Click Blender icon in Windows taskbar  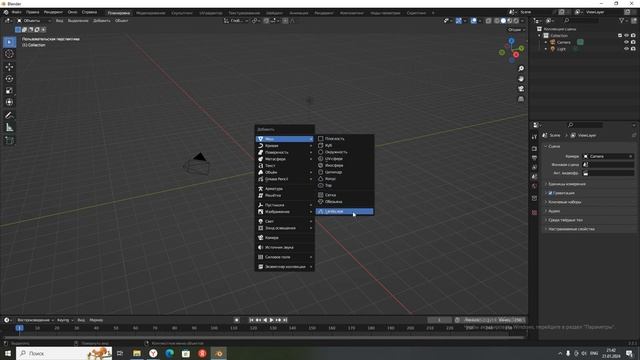pos(219,353)
